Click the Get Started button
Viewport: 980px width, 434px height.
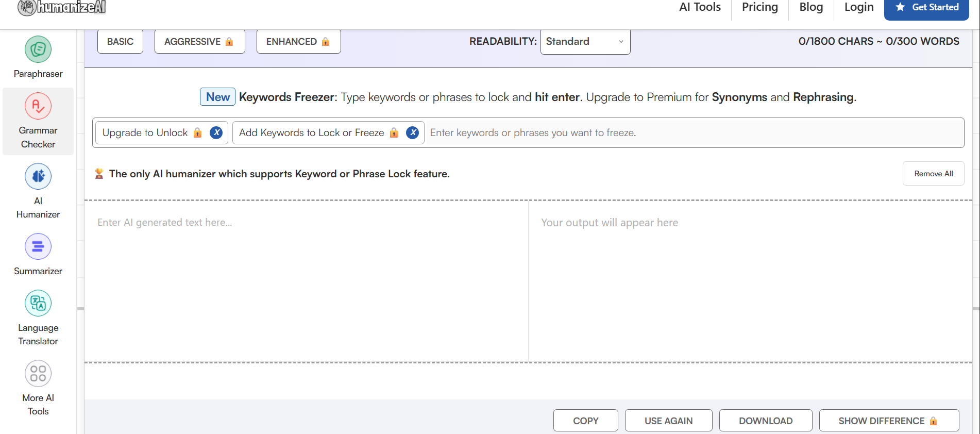click(x=926, y=8)
